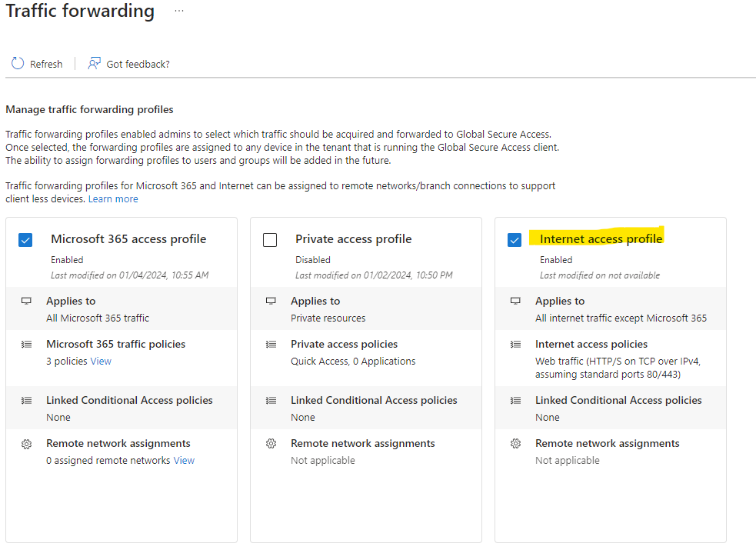
Task: Click Microsoft 365 traffic policies label
Action: pos(115,344)
